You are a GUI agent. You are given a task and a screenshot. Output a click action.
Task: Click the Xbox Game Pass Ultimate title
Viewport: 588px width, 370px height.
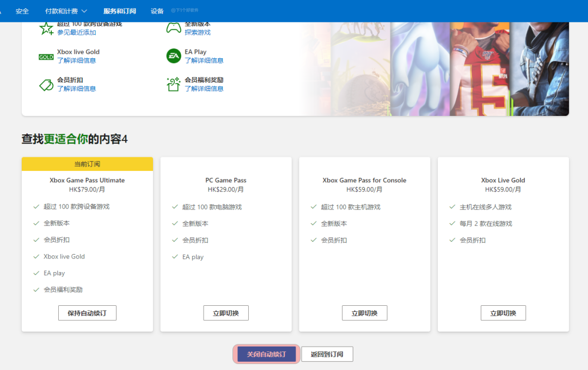click(x=87, y=180)
